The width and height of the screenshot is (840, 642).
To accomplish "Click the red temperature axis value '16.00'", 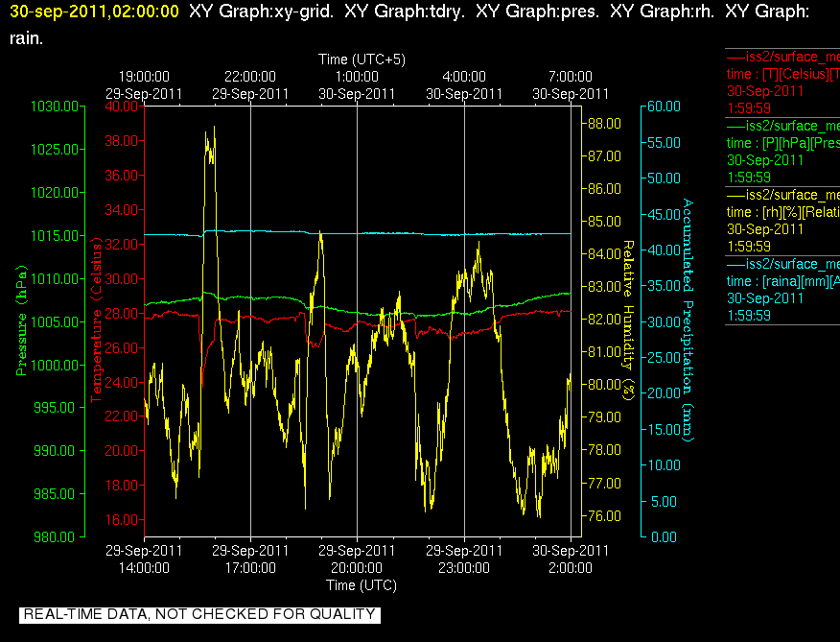I will (x=121, y=520).
